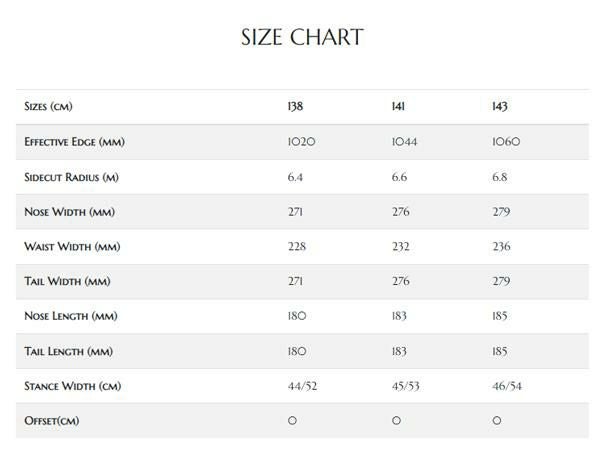Select the 1020 effective edge value

(x=301, y=142)
